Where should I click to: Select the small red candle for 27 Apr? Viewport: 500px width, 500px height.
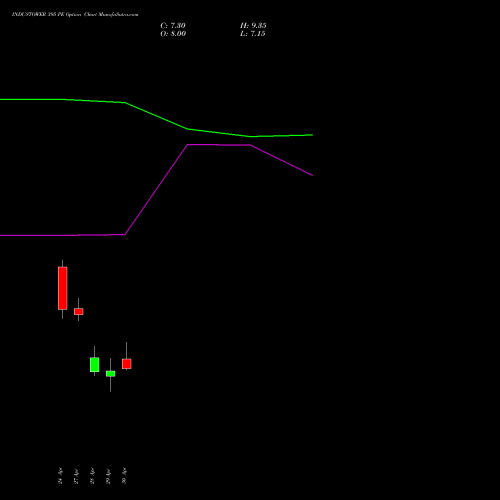pyautogui.click(x=78, y=311)
